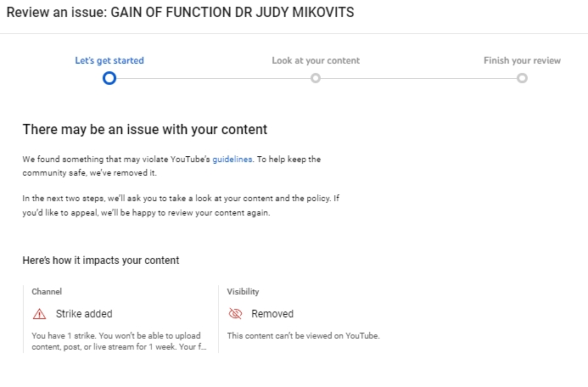
Task: Click the "Review an issue" page title
Action: click(181, 14)
